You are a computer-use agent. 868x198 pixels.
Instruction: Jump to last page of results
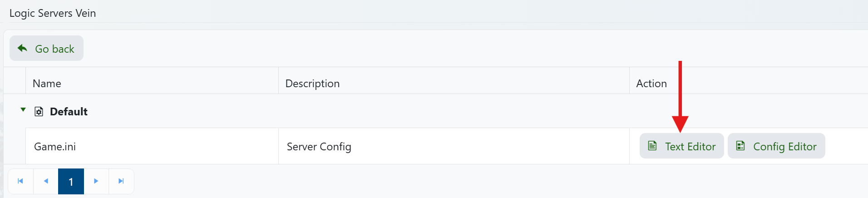(121, 181)
